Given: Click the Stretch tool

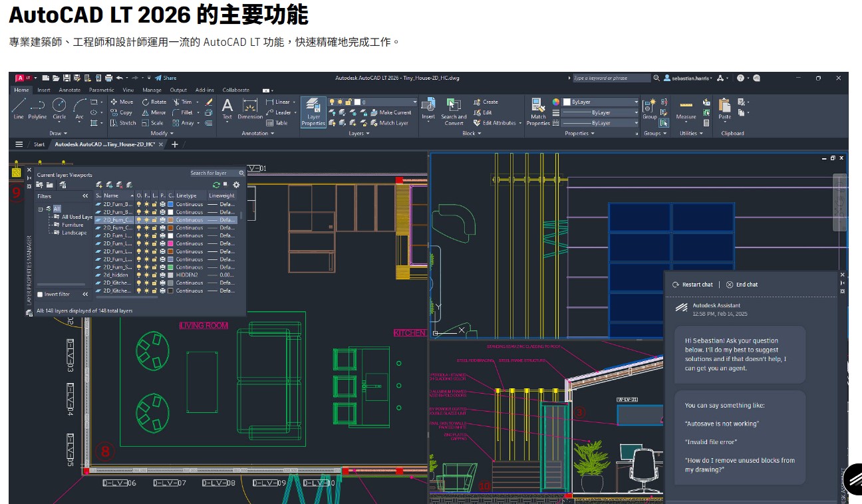Looking at the screenshot, I should click(x=123, y=123).
